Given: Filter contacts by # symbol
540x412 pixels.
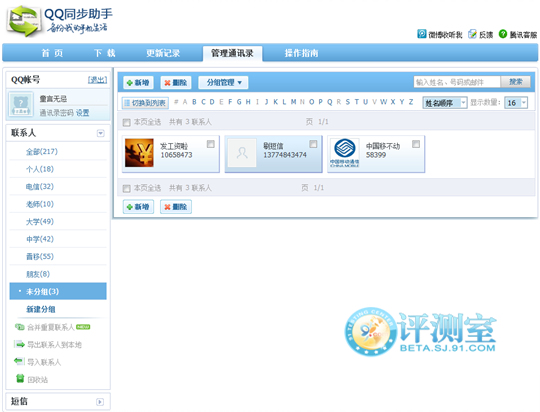Looking at the screenshot, I should [176, 102].
